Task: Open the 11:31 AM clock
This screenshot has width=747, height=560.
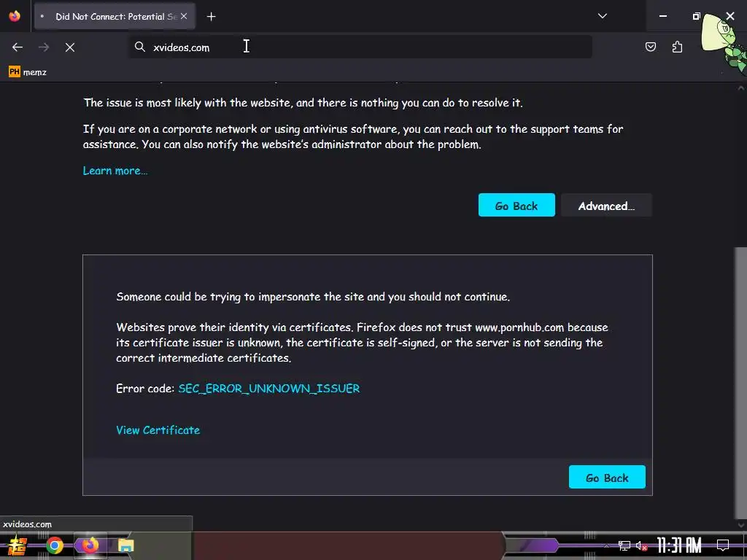Action: tap(679, 545)
